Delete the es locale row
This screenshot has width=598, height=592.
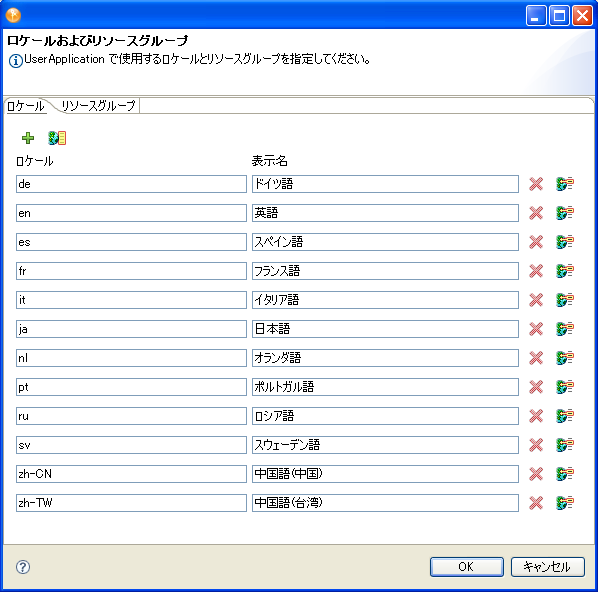pos(536,242)
